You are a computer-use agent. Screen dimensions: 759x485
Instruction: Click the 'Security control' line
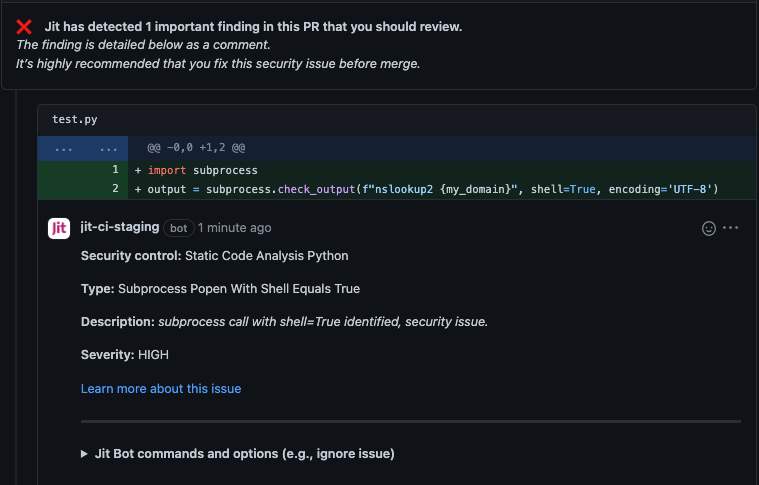click(214, 255)
